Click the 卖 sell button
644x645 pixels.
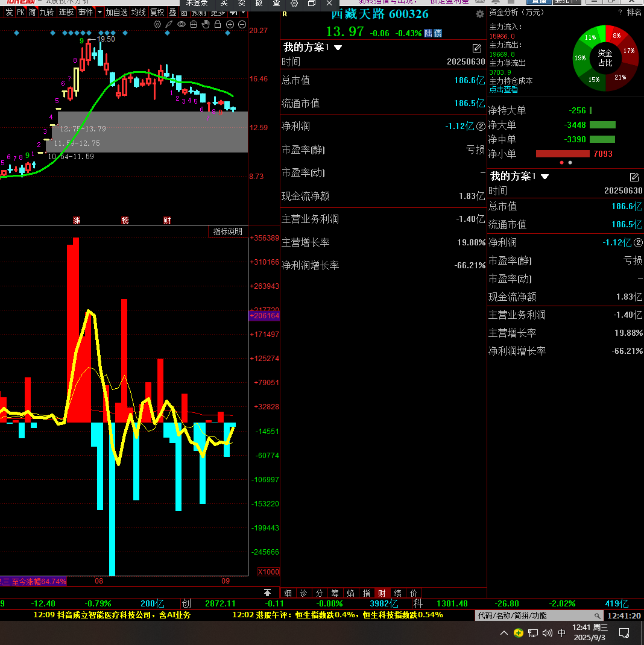(242, 3)
